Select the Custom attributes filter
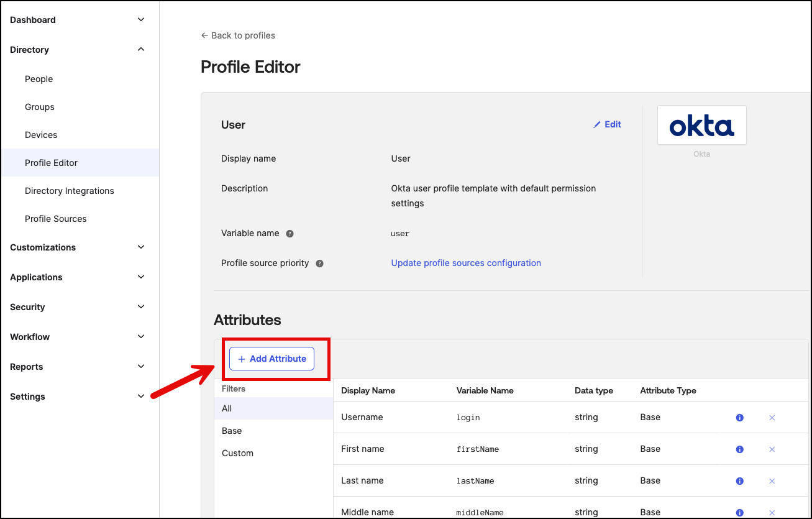 237,453
